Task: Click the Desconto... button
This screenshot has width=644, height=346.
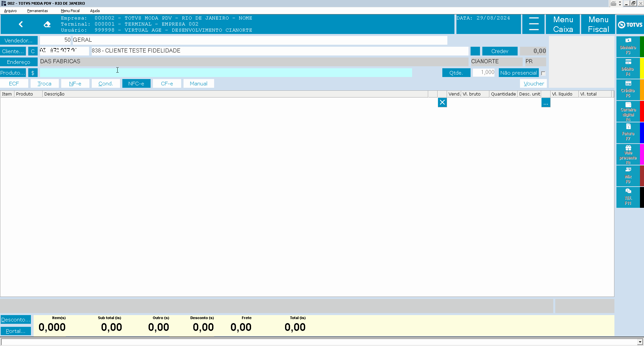Action: pyautogui.click(x=15, y=319)
